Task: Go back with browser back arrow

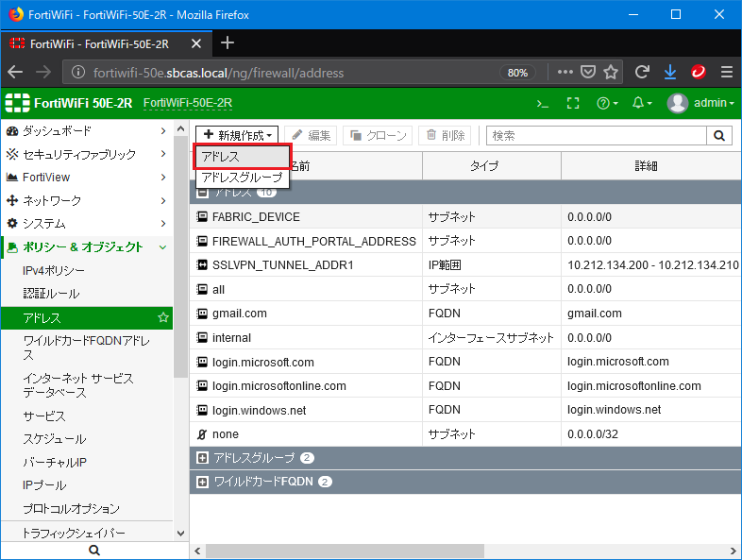Action: [x=15, y=72]
